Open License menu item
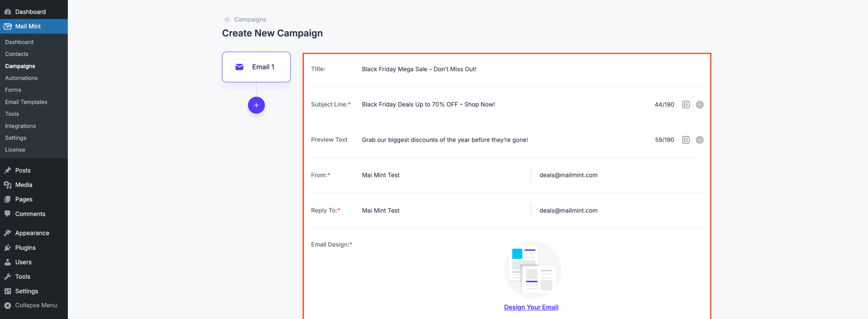Viewport: 868px width, 319px height. pyautogui.click(x=15, y=150)
